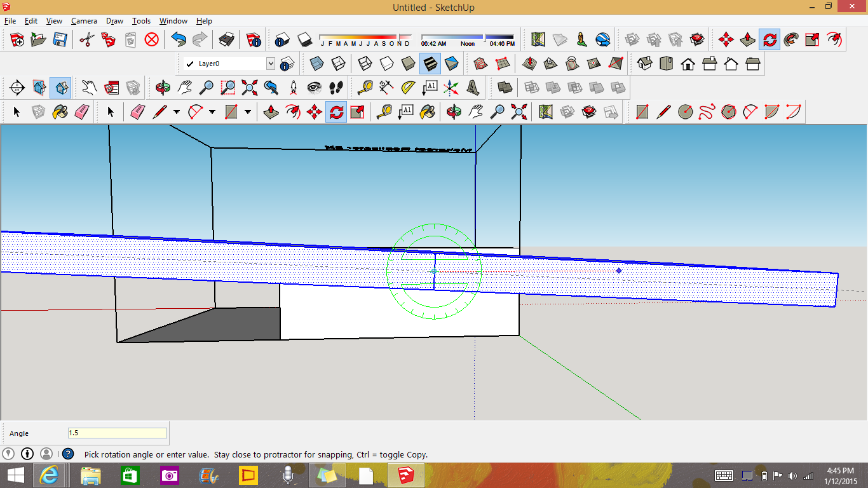Click the Orbit camera tool
The height and width of the screenshot is (488, 868).
click(x=163, y=87)
